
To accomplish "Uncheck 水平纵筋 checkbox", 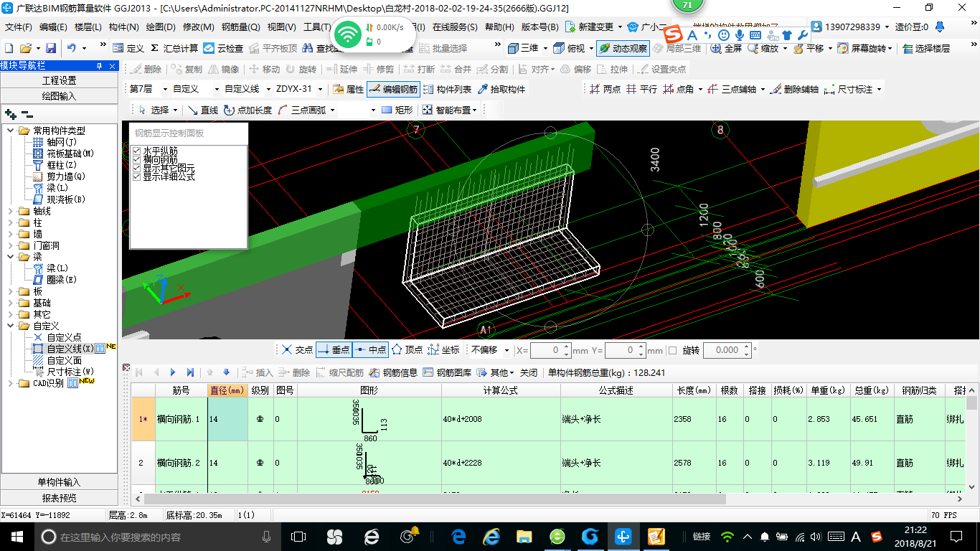I will [x=137, y=151].
